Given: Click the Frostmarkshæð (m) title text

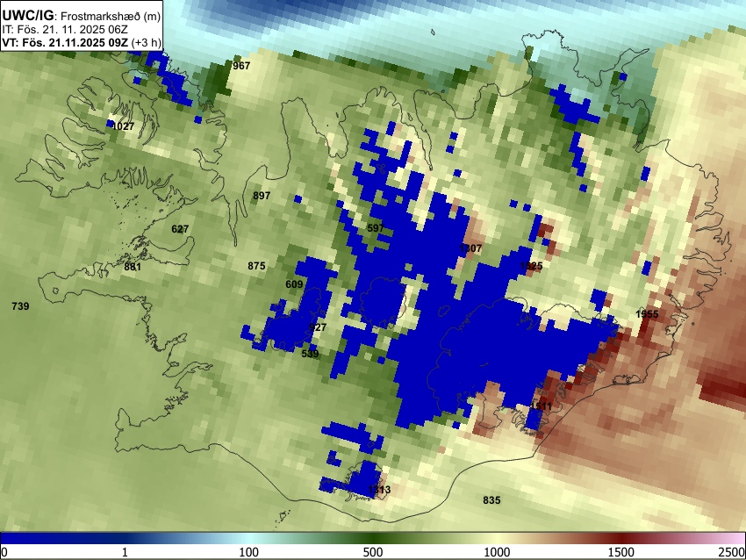Looking at the screenshot, I should pyautogui.click(x=111, y=16).
